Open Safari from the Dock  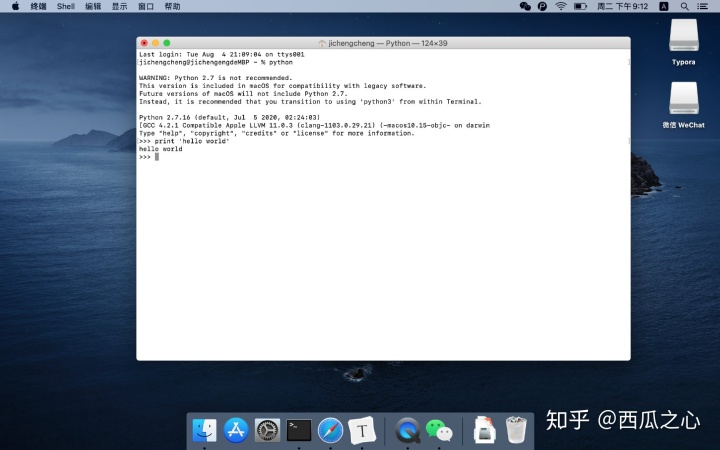(x=330, y=430)
